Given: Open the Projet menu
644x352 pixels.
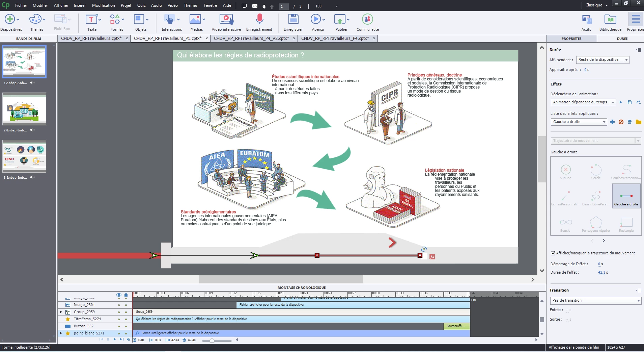Looking at the screenshot, I should 126,5.
